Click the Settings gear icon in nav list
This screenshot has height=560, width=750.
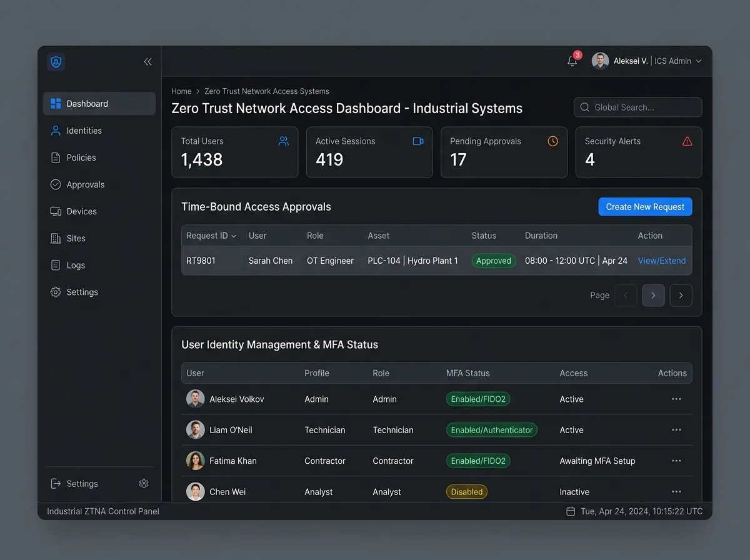56,292
